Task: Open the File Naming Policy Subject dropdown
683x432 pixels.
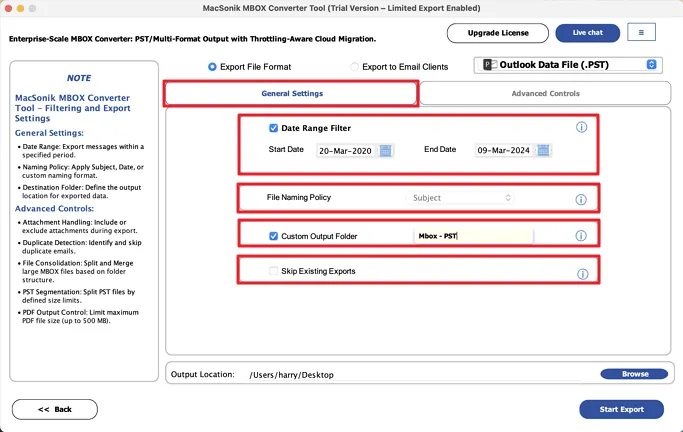Action: click(460, 198)
